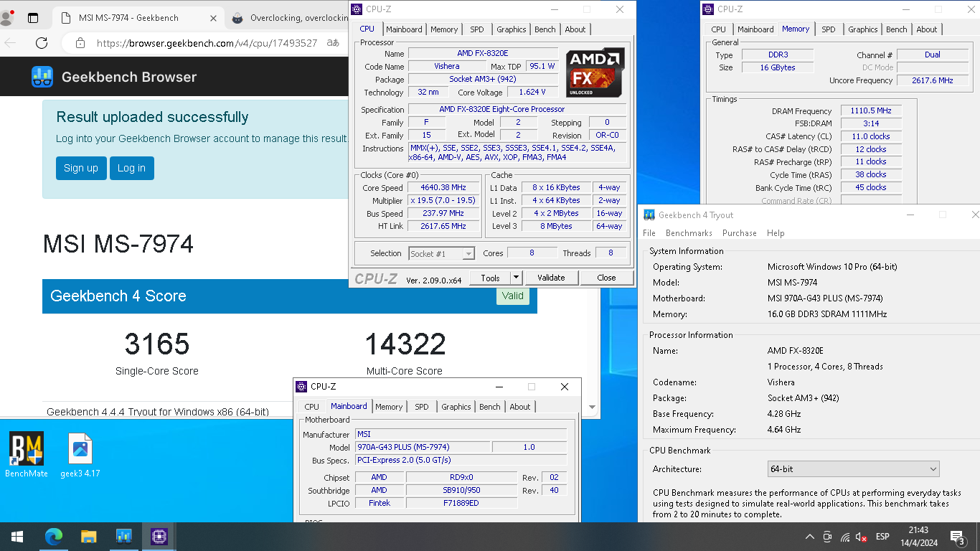The height and width of the screenshot is (551, 980).
Task: Click the Core Speed 4640.38 MHz value
Action: 443,188
